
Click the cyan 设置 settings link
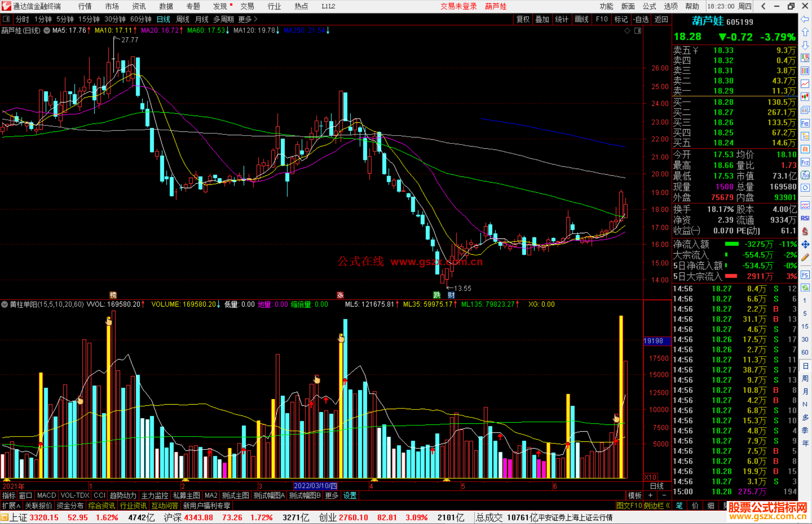click(350, 495)
